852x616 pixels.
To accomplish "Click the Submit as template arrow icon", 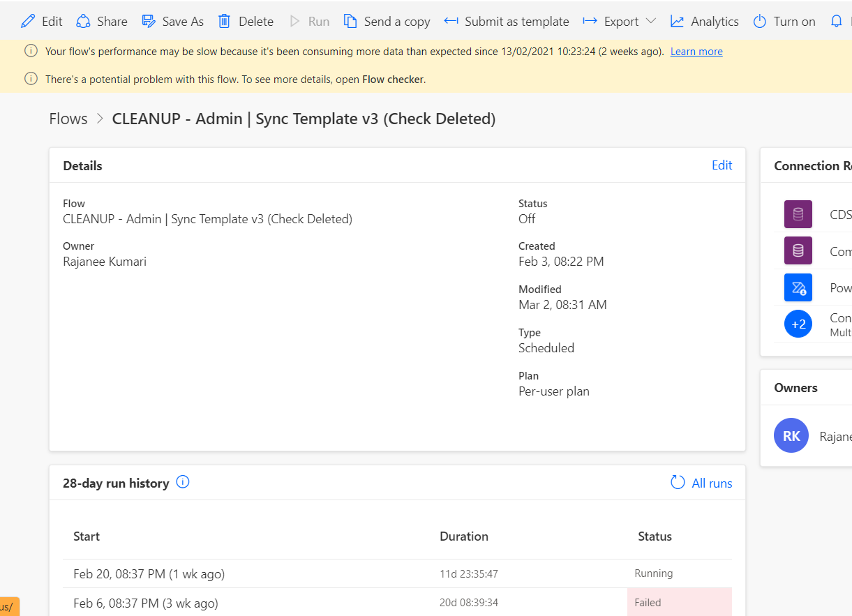I will 451,22.
